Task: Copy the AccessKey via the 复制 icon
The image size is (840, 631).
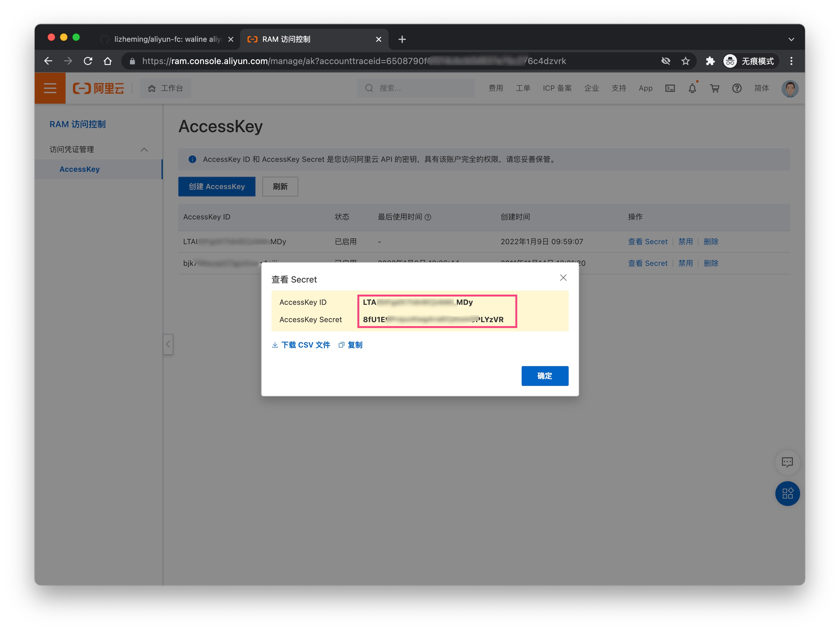Action: pyautogui.click(x=341, y=345)
